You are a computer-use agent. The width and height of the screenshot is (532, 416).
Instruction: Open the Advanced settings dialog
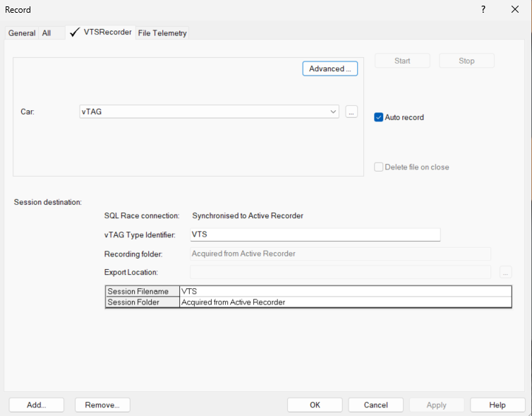pos(330,69)
